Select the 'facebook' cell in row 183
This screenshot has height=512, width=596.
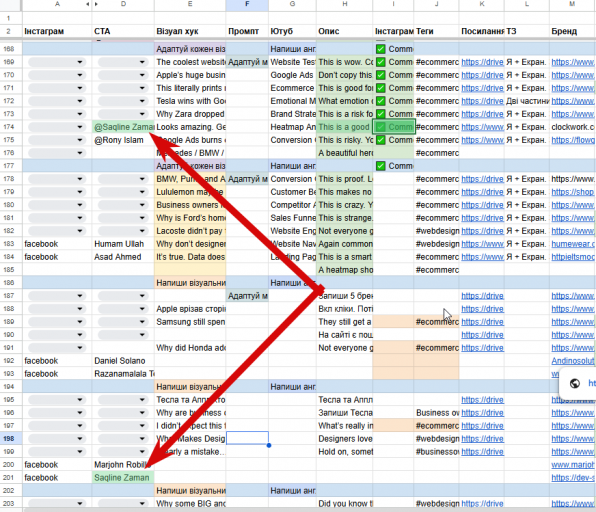coord(57,244)
